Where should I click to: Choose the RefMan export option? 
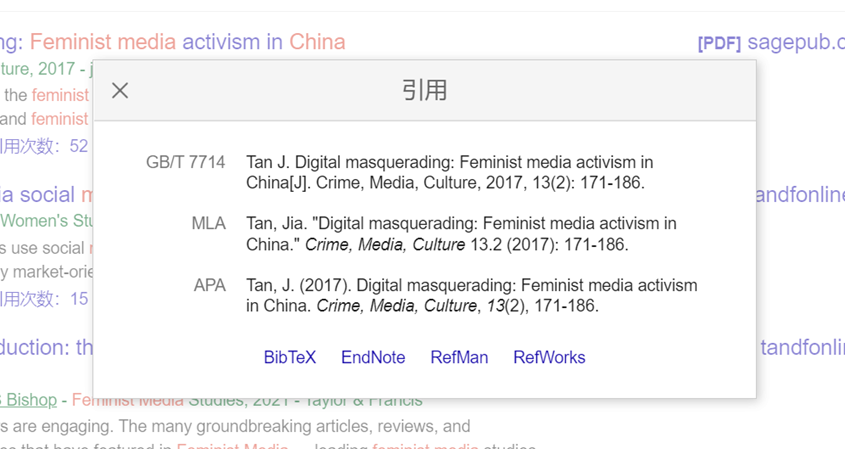click(x=459, y=357)
